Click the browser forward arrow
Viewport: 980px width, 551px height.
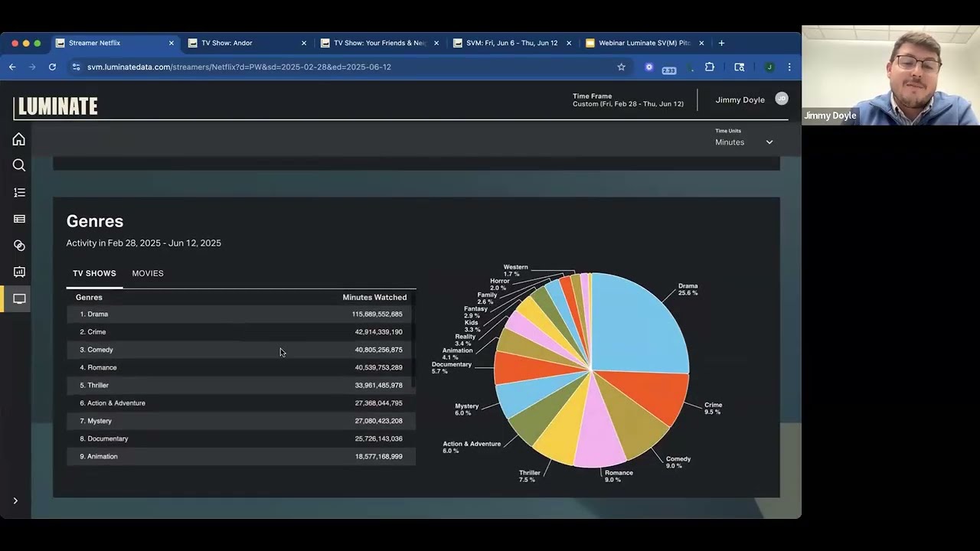click(32, 67)
